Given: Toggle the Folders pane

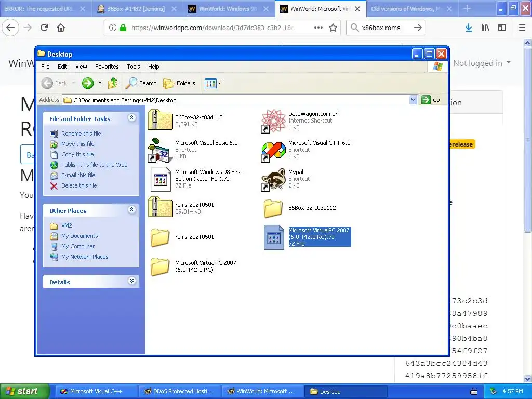Looking at the screenshot, I should click(x=179, y=83).
